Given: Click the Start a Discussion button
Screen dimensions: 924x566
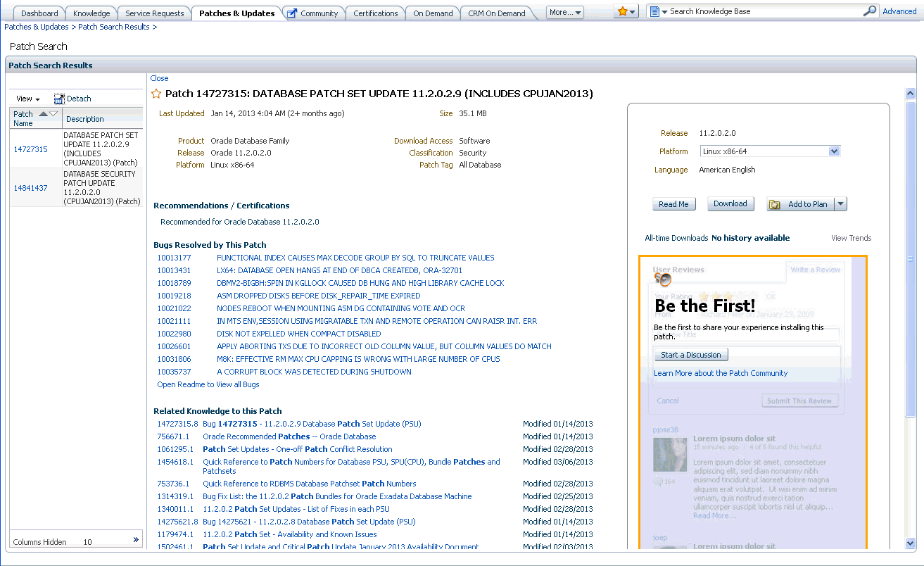Looking at the screenshot, I should click(x=691, y=355).
